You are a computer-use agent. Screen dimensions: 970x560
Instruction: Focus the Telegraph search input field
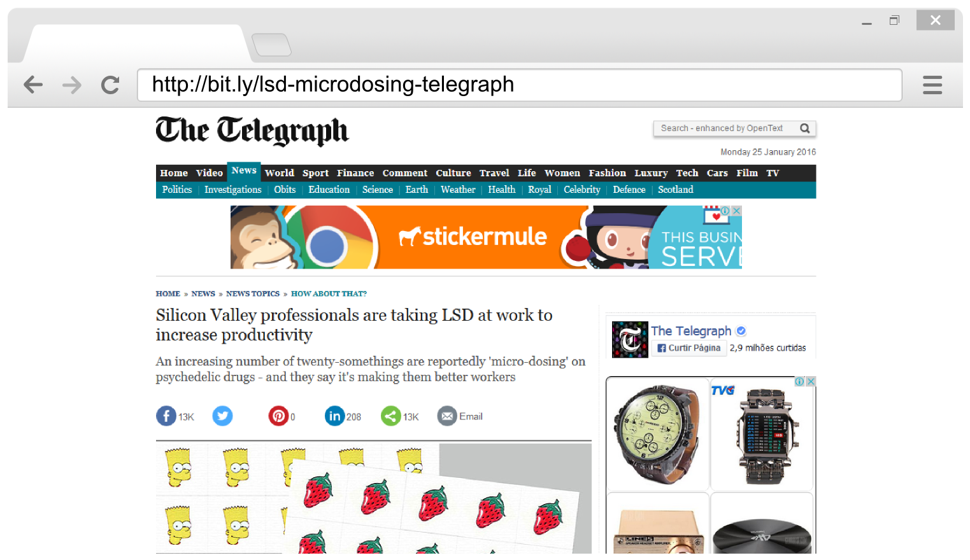coord(727,129)
